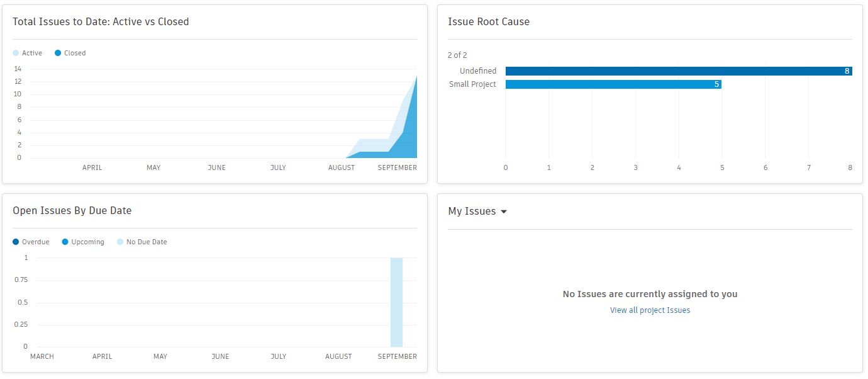Expand the filter showing 2 of 2

(x=458, y=55)
